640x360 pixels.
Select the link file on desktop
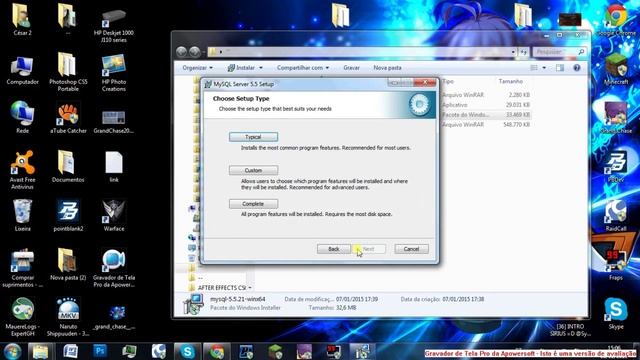click(x=113, y=167)
